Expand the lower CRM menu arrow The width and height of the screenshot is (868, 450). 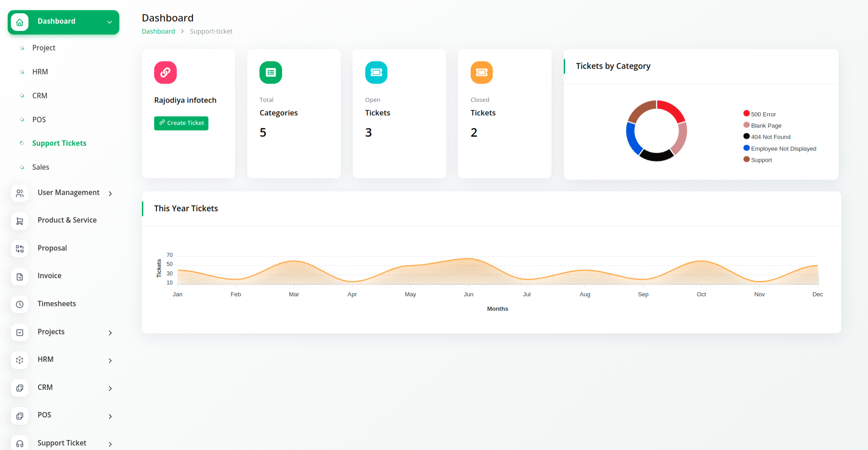[x=110, y=388]
